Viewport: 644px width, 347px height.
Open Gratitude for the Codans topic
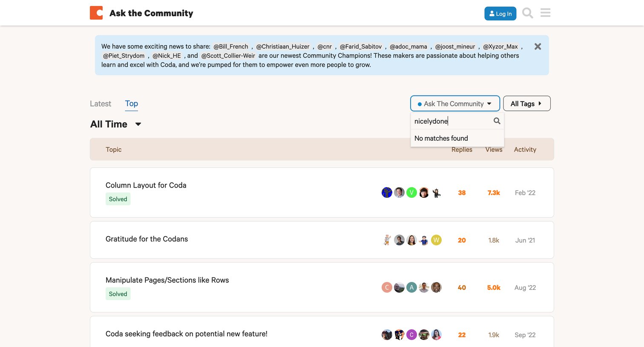[147, 239]
